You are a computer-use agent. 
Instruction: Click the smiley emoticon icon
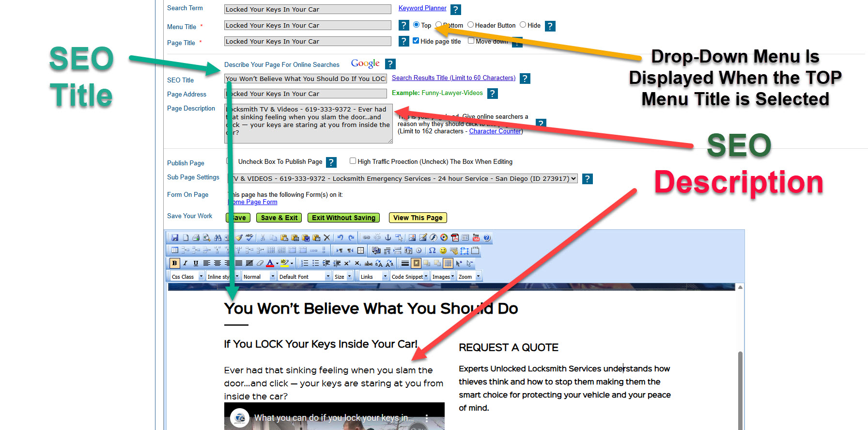click(443, 251)
